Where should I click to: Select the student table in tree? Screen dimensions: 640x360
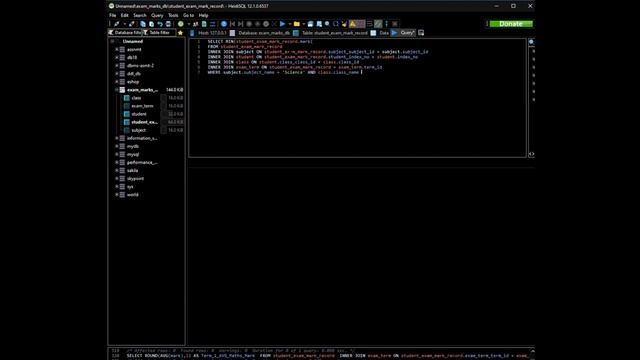click(x=139, y=114)
